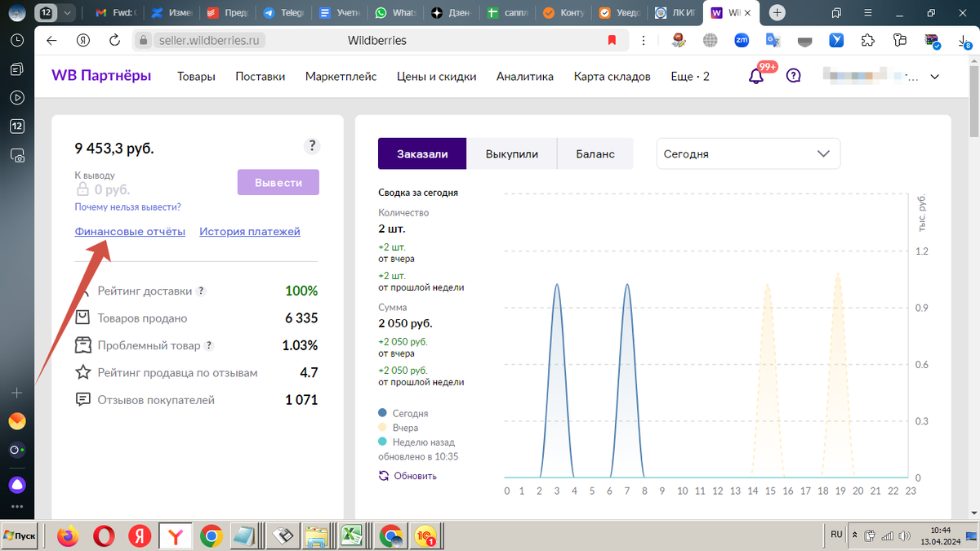
Task: Expand the tab list chevron beside 12 counter
Action: (67, 13)
